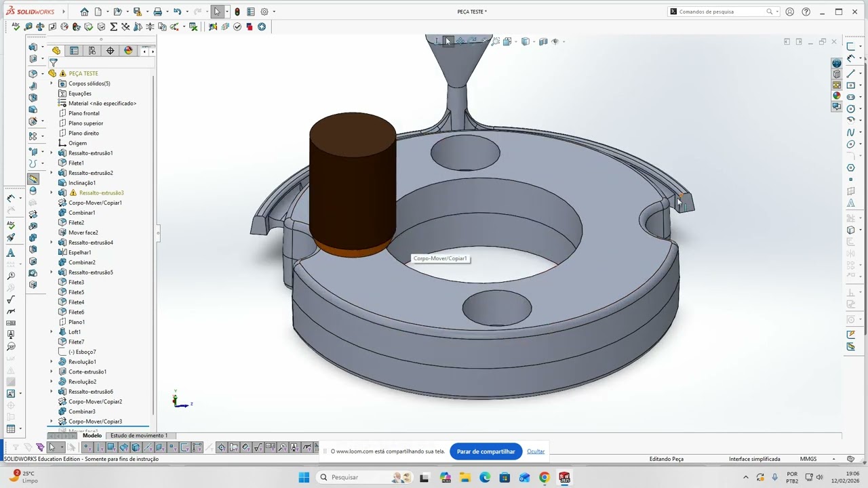868x488 pixels.
Task: Select the Polygon tool in right toolbar
Action: click(850, 167)
